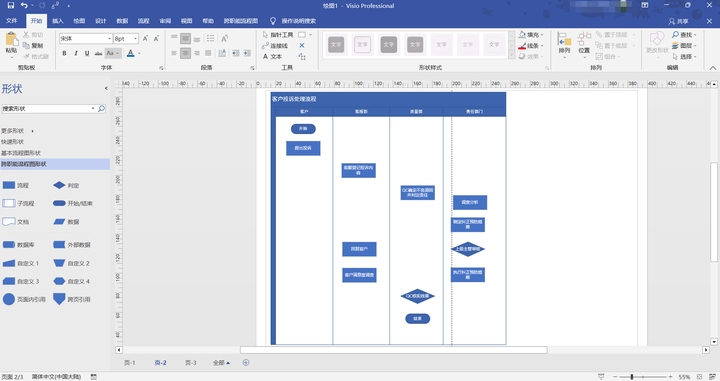Select the Document (文档) shape

click(x=16, y=222)
